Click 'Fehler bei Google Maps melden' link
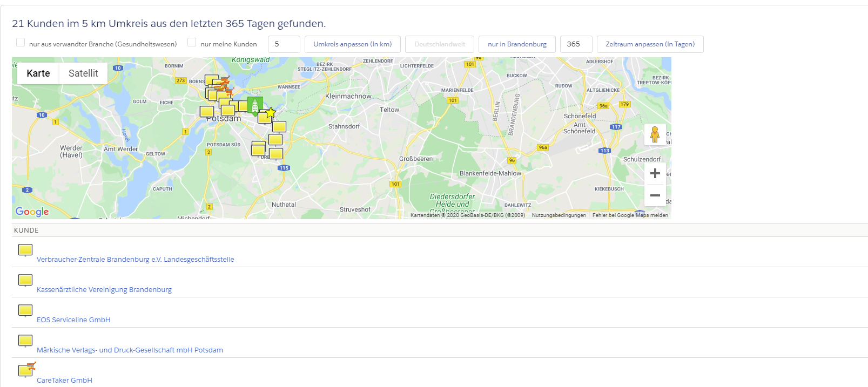The height and width of the screenshot is (387, 868). 630,215
